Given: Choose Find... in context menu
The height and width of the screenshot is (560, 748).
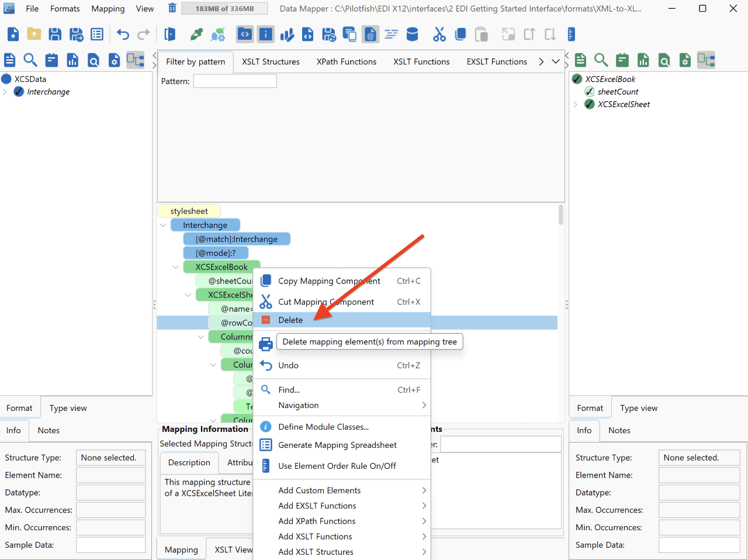Looking at the screenshot, I should (x=342, y=390).
